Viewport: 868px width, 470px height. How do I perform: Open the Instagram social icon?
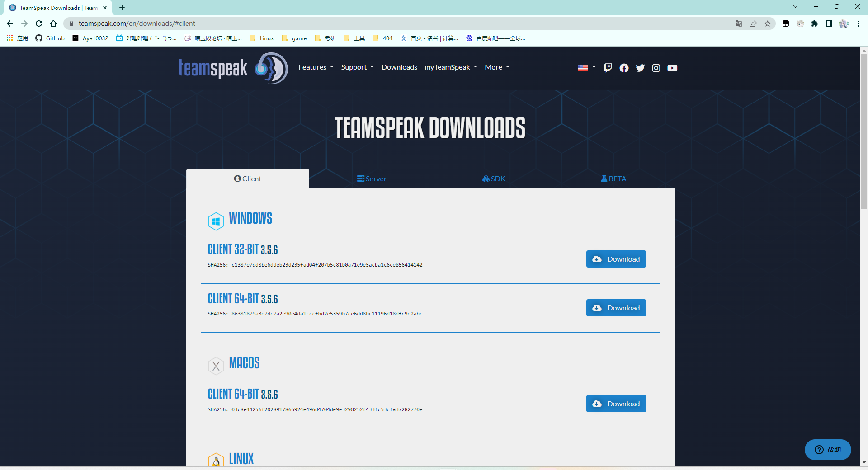pos(656,68)
